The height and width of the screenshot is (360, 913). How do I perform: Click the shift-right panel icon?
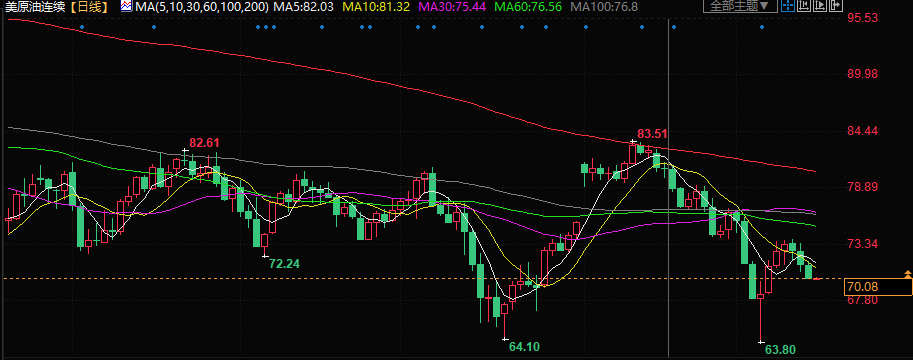tap(836, 5)
